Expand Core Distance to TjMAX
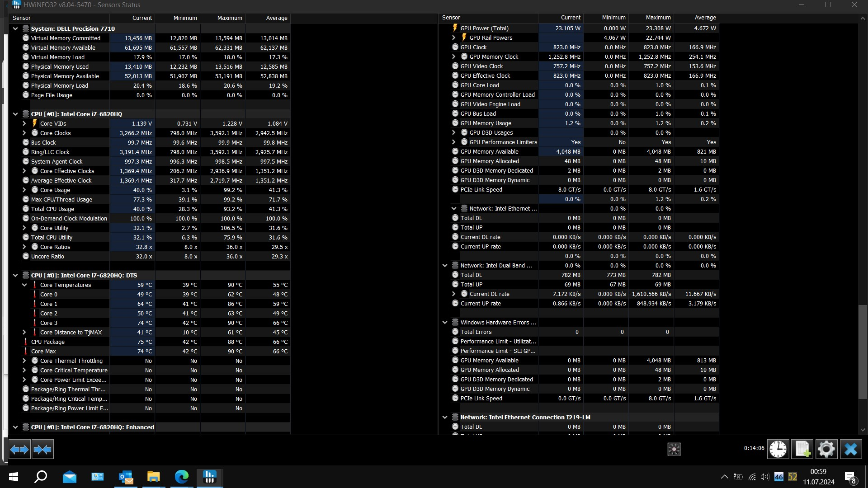868x488 pixels. coord(24,332)
